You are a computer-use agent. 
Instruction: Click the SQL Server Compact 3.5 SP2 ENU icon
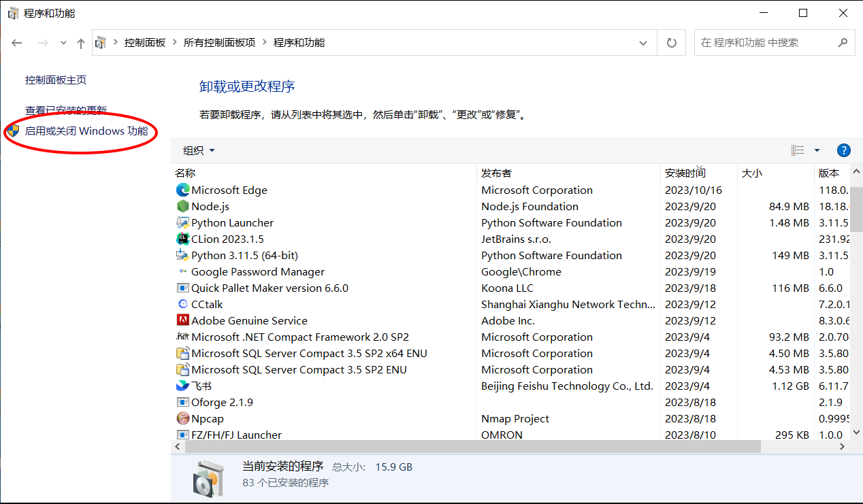click(182, 370)
